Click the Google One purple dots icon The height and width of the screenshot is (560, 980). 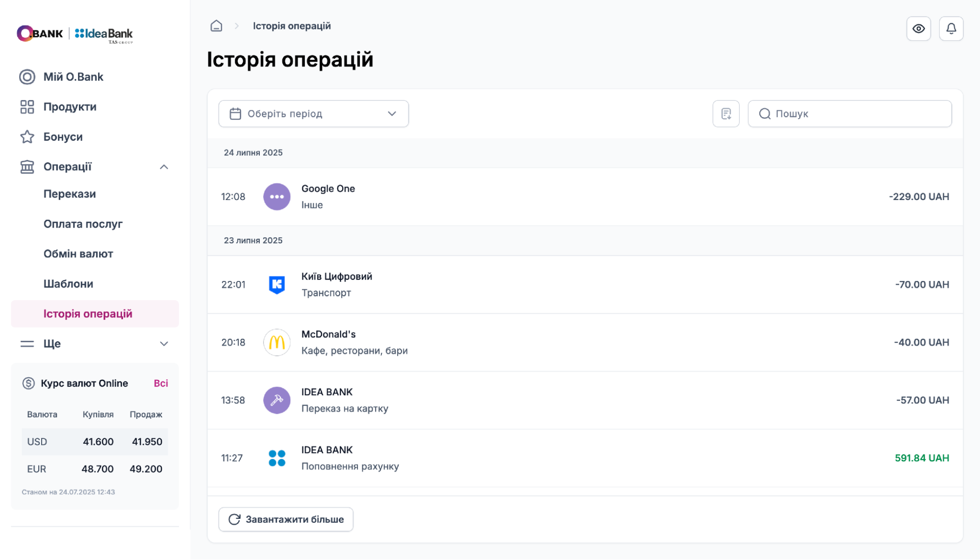point(277,197)
